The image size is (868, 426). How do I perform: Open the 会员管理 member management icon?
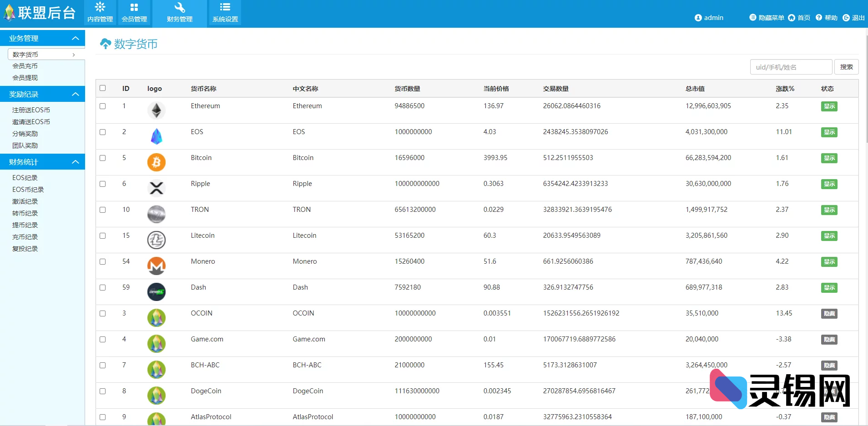point(134,7)
